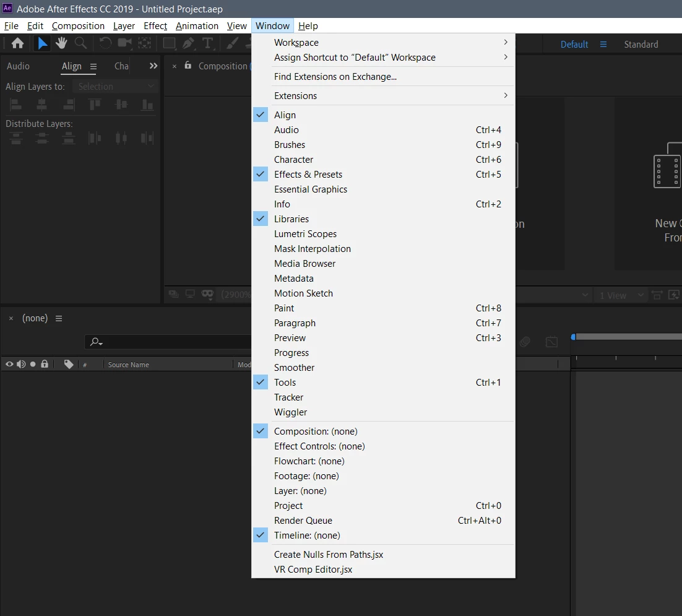Open the timeline (none) panel menu
The image size is (682, 616).
coord(59,318)
